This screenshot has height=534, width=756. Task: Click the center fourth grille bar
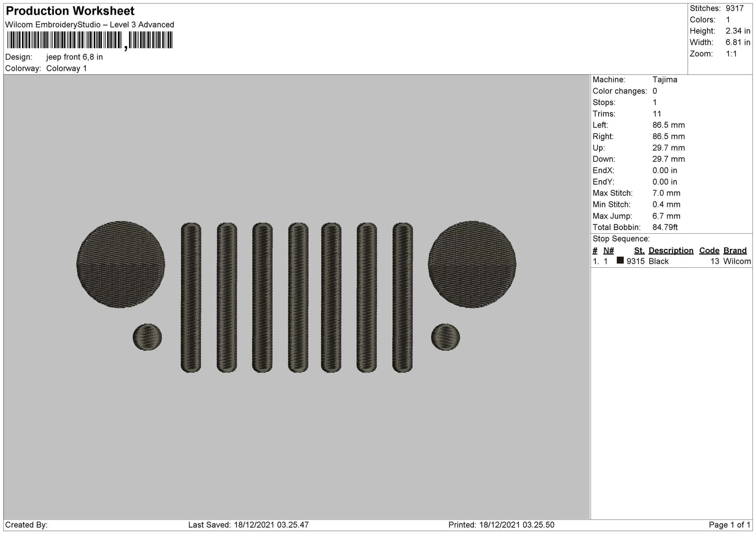(x=298, y=298)
